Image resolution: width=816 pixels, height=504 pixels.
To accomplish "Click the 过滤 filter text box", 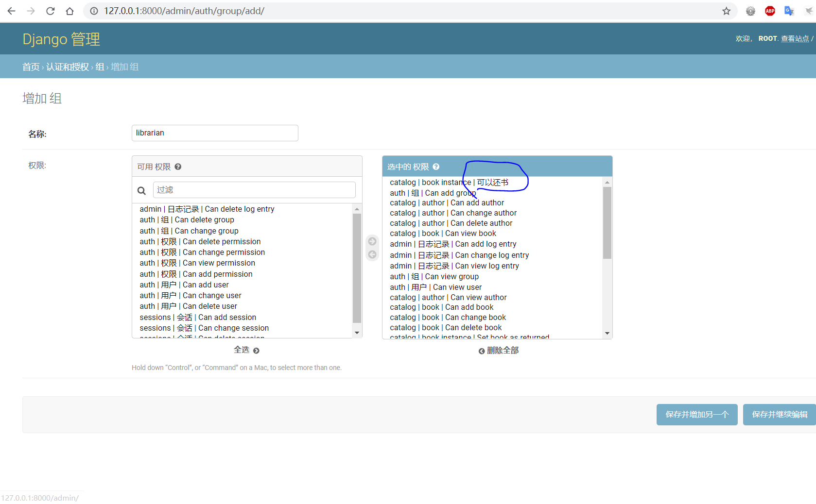I will point(254,190).
